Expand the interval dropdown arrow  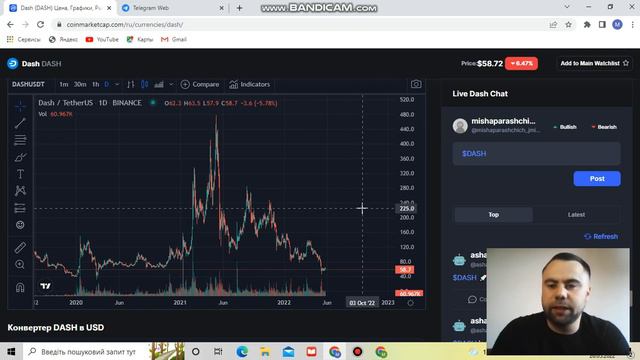(117, 84)
